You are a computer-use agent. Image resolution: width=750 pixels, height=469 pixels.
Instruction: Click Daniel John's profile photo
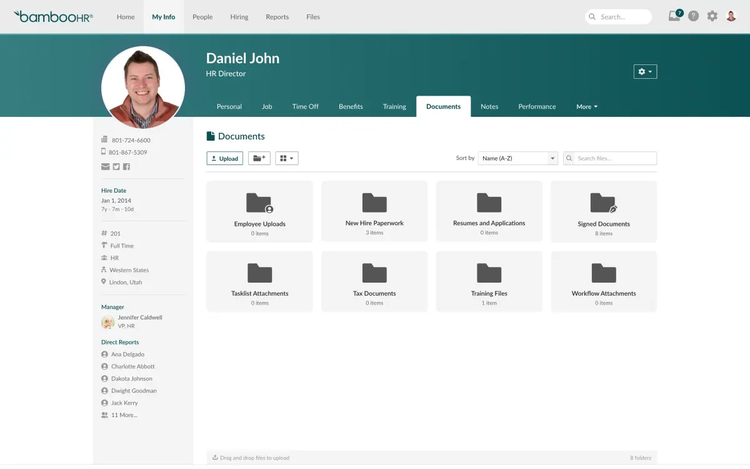(x=143, y=87)
